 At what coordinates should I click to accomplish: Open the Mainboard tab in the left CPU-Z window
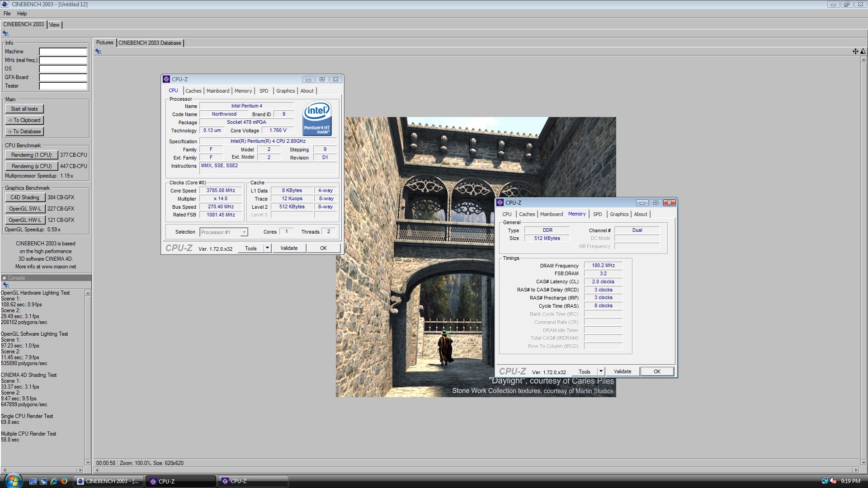coord(218,91)
